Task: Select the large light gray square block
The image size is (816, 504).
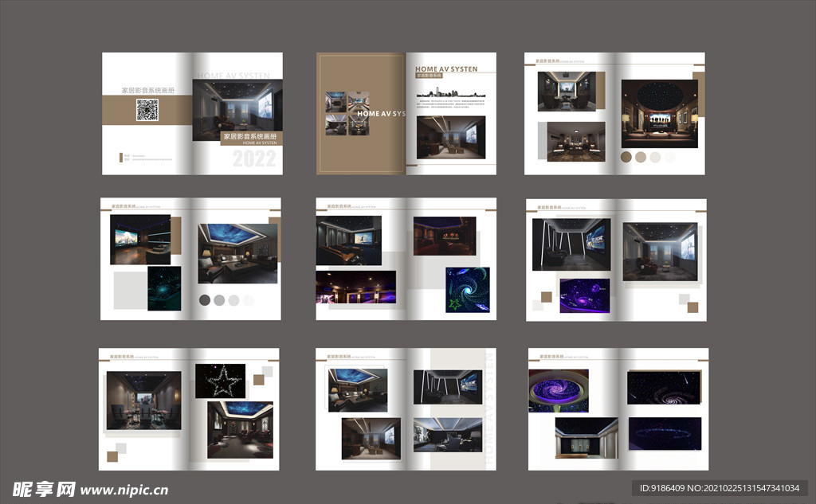Action: pyautogui.click(x=131, y=290)
